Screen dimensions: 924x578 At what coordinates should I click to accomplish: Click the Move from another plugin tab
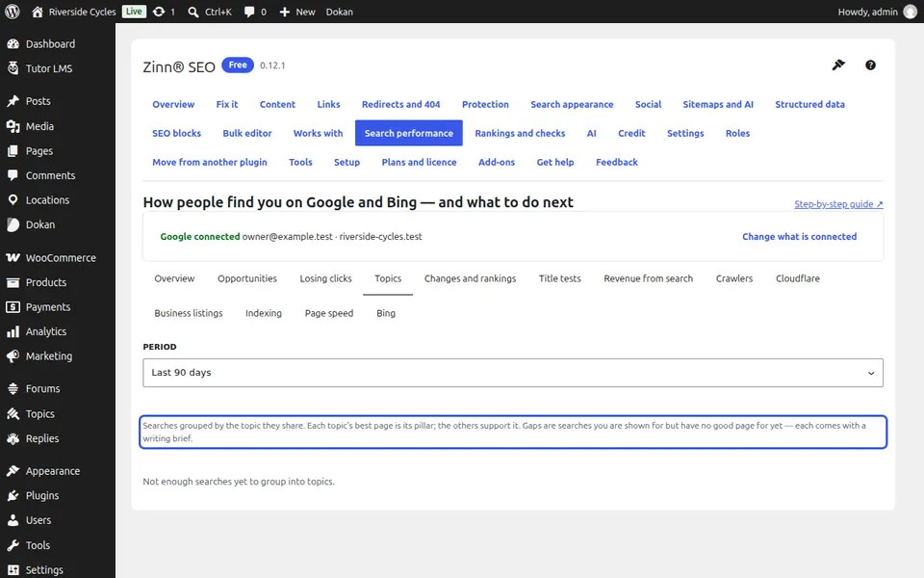point(209,162)
